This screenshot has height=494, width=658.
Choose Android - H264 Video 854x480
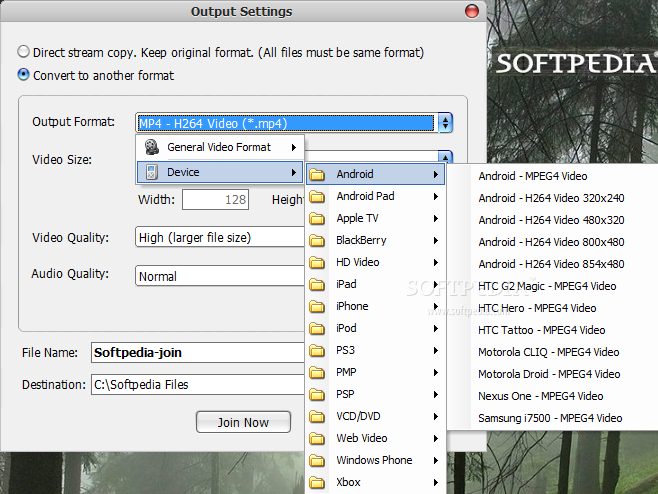[551, 264]
